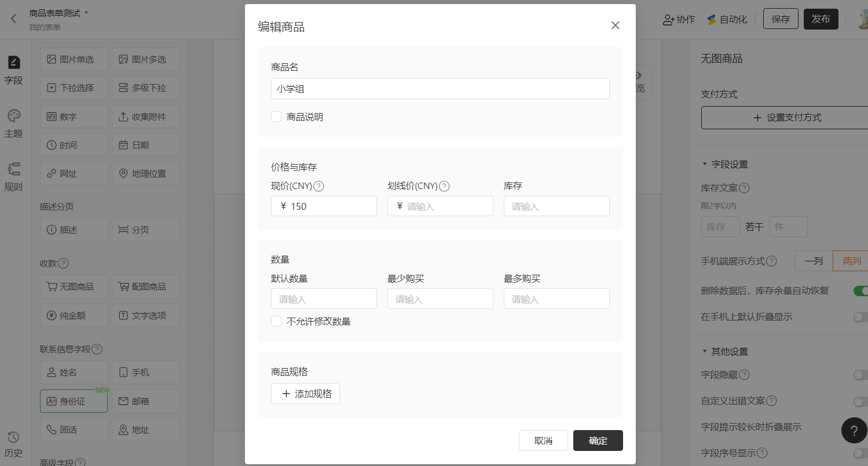Add a 日期 field
This screenshot has width=868, height=466.
tap(145, 145)
